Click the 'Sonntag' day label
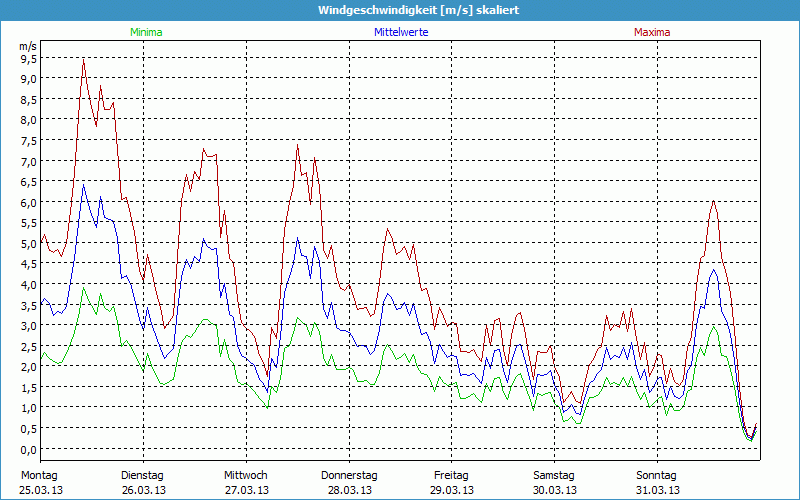The width and height of the screenshot is (800, 500). point(657,476)
